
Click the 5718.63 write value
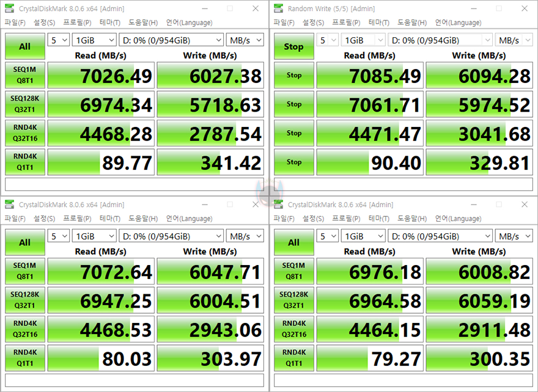tap(226, 105)
